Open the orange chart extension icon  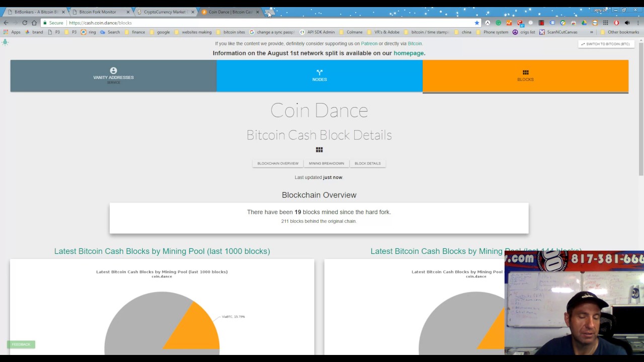click(x=509, y=23)
